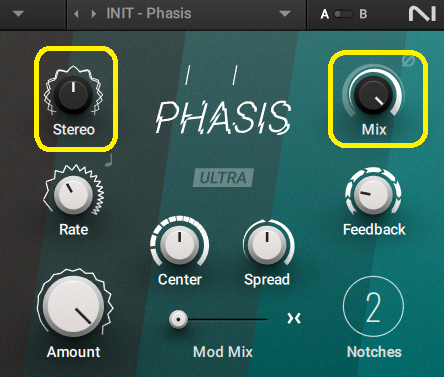Click the PHASIS logo
Viewport: 444px width, 377px height.
point(223,117)
